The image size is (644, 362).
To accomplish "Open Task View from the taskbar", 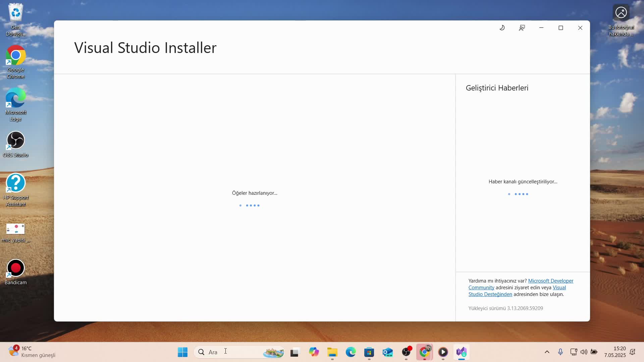I will [x=294, y=352].
